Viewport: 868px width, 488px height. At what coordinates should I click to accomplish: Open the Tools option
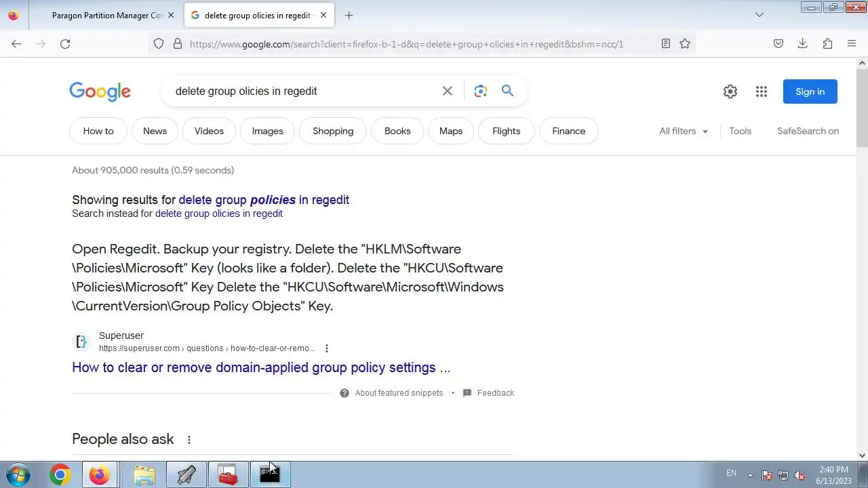(x=741, y=131)
